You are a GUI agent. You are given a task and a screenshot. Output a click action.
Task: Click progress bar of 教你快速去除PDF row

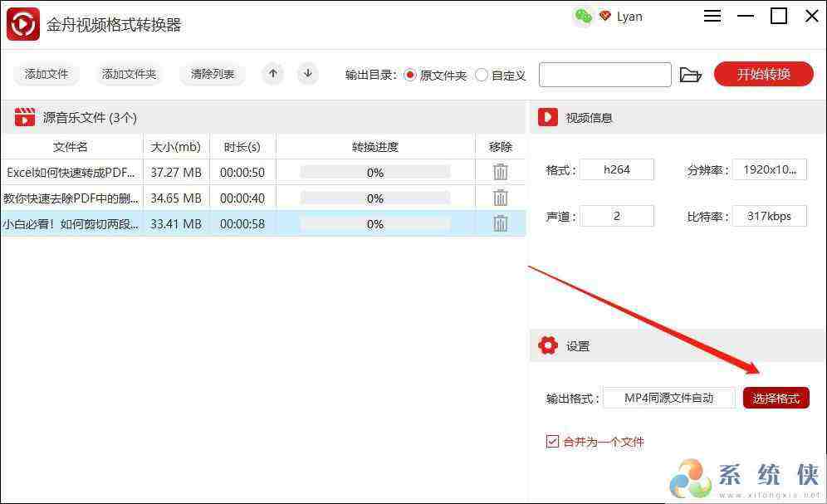tap(375, 198)
